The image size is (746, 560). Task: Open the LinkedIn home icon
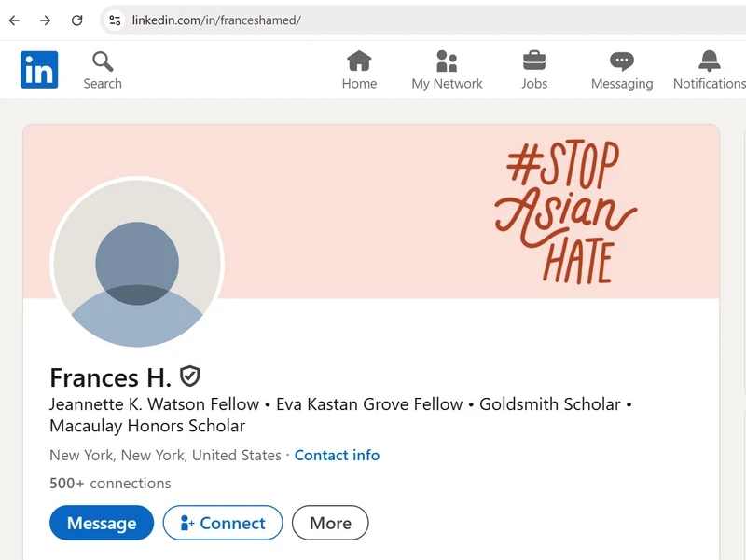tap(359, 60)
